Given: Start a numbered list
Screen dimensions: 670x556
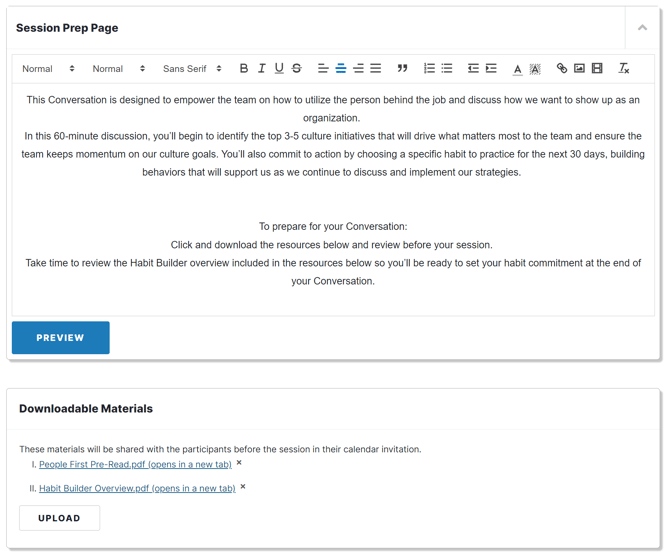Looking at the screenshot, I should (429, 69).
